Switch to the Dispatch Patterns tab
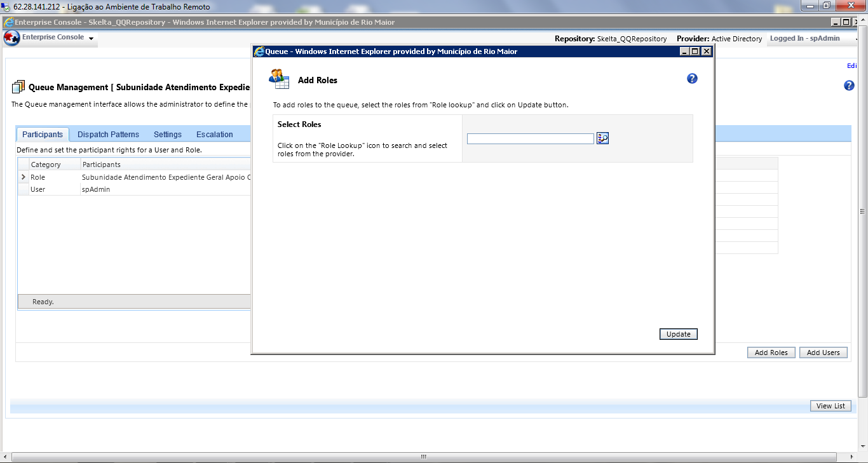 click(108, 135)
